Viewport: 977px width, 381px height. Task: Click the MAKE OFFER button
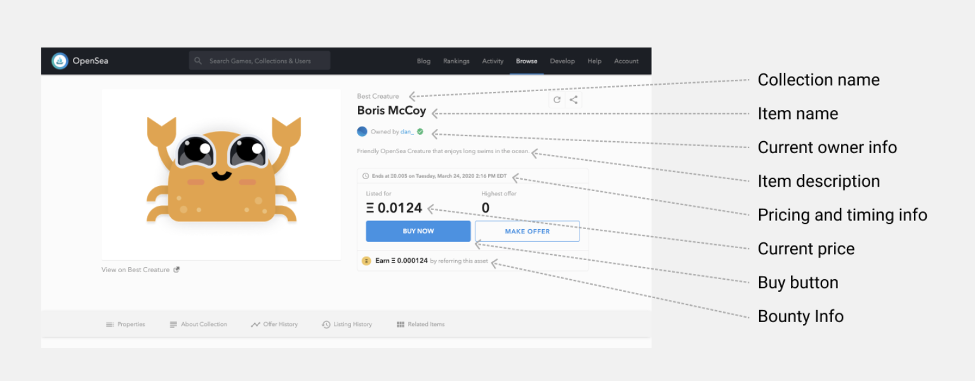527,231
